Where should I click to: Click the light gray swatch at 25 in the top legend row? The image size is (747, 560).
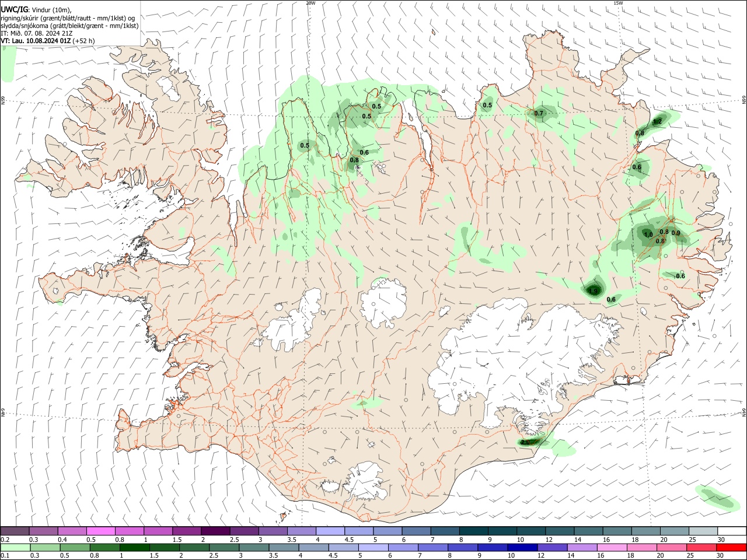(703, 531)
